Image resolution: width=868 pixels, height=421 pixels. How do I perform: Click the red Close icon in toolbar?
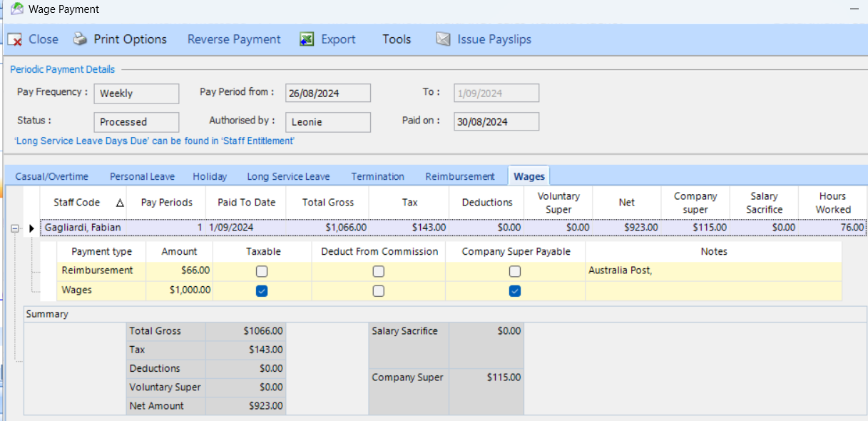click(15, 40)
